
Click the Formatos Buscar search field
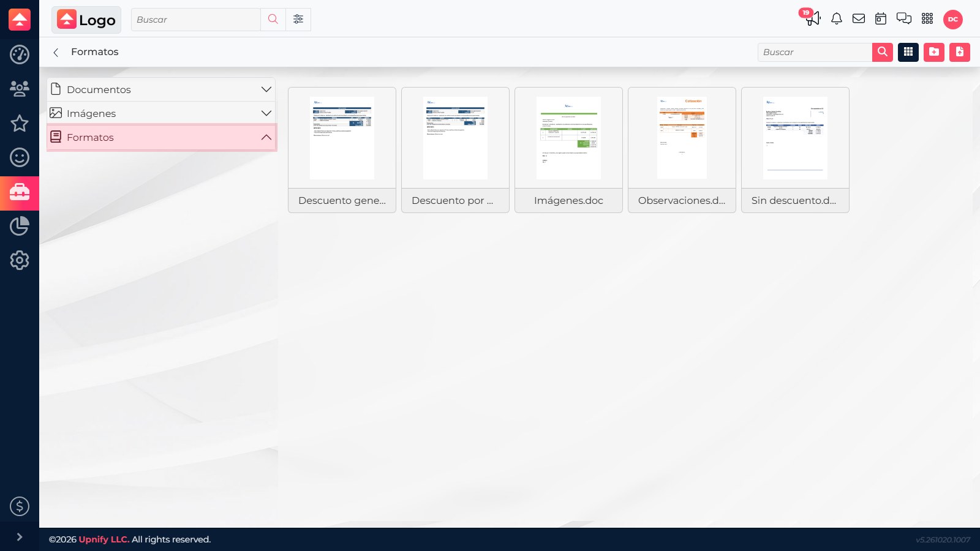point(815,52)
